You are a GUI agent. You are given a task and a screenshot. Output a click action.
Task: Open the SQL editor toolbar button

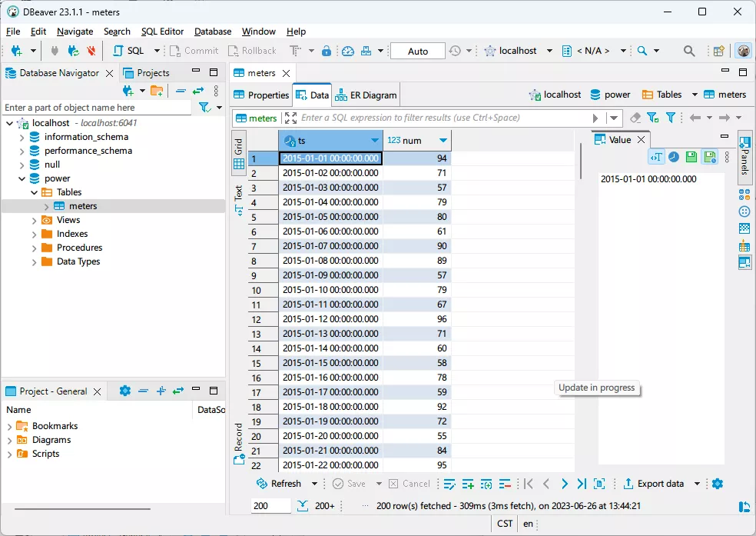128,51
